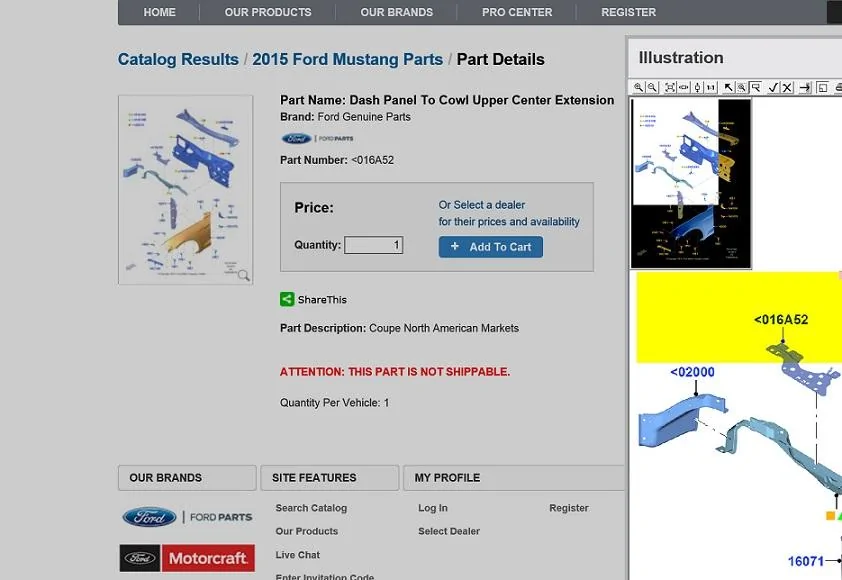Go to Catalog Results breadcrumb
The width and height of the screenshot is (842, 580).
[178, 59]
